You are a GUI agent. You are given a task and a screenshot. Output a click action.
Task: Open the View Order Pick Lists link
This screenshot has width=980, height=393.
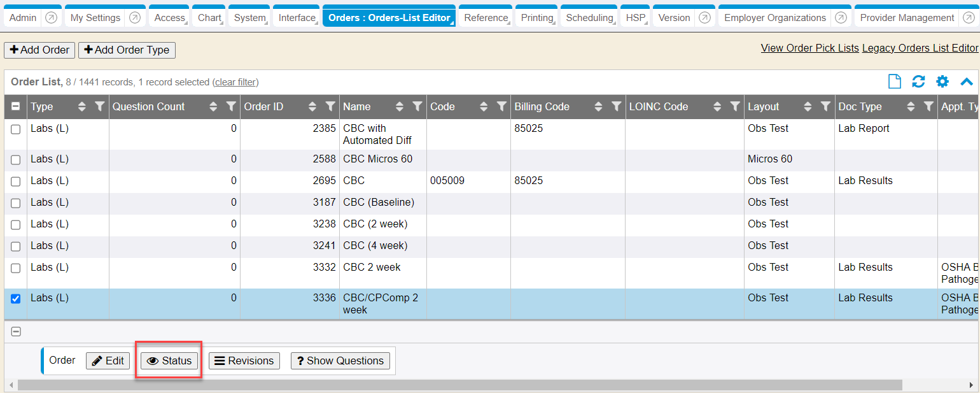809,48
